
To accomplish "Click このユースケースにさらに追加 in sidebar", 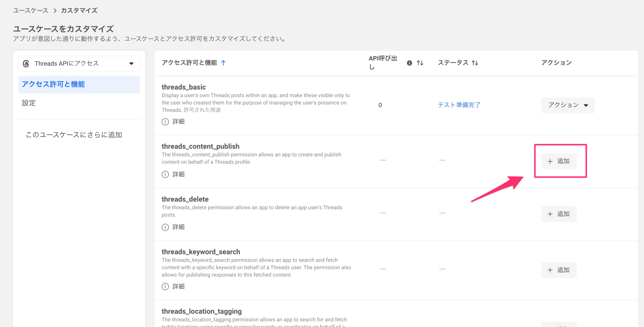I will pyautogui.click(x=74, y=135).
